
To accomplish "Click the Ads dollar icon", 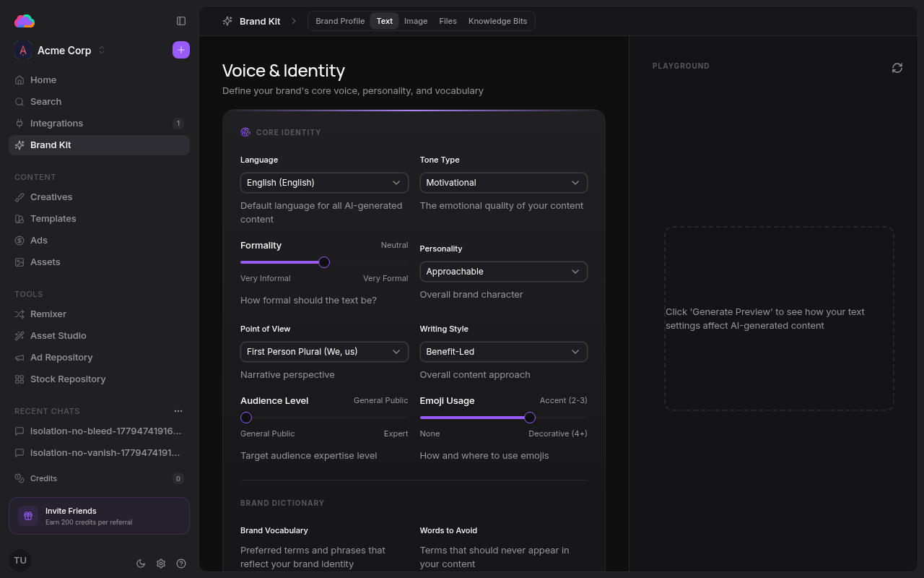I will click(x=19, y=241).
